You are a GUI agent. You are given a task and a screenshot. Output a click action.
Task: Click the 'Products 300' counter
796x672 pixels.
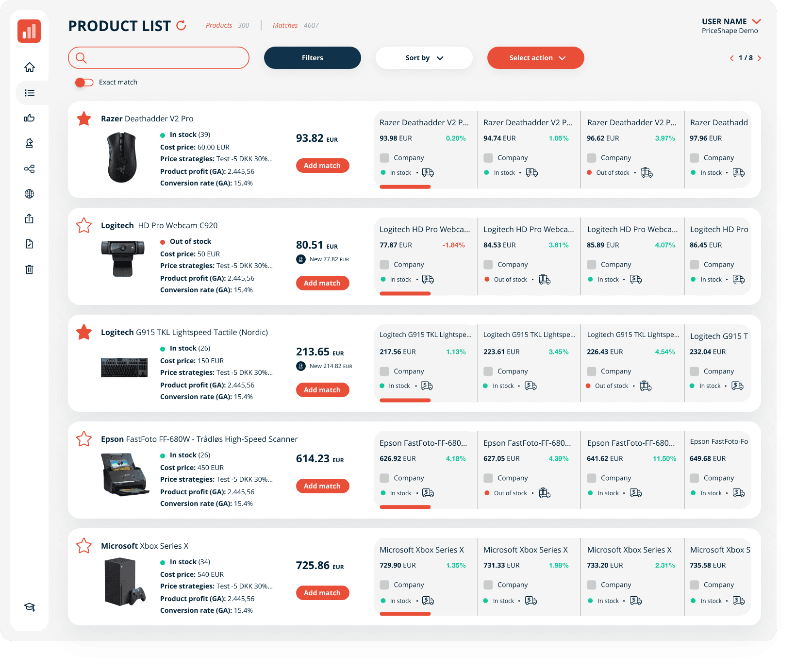click(227, 25)
